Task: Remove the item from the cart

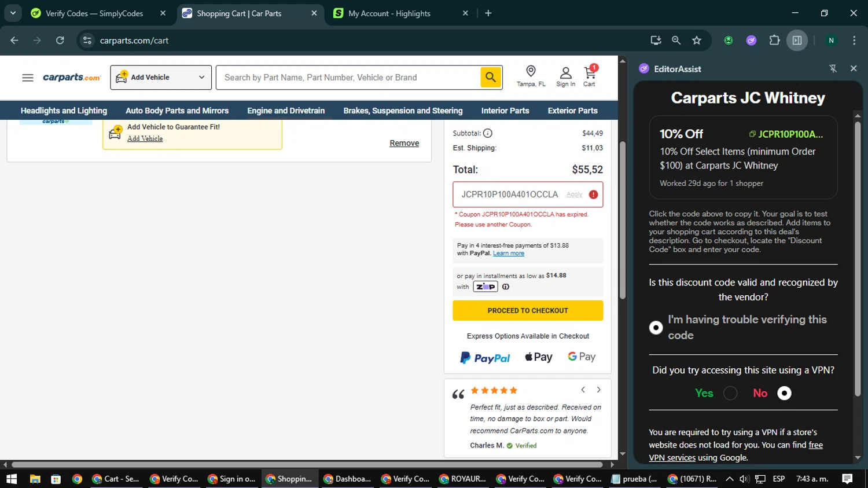Action: [404, 143]
